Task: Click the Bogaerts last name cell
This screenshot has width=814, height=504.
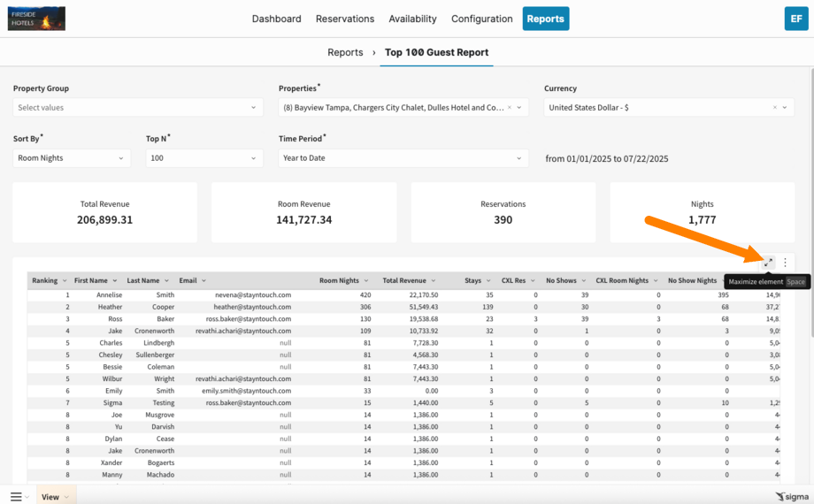Action: coord(161,462)
